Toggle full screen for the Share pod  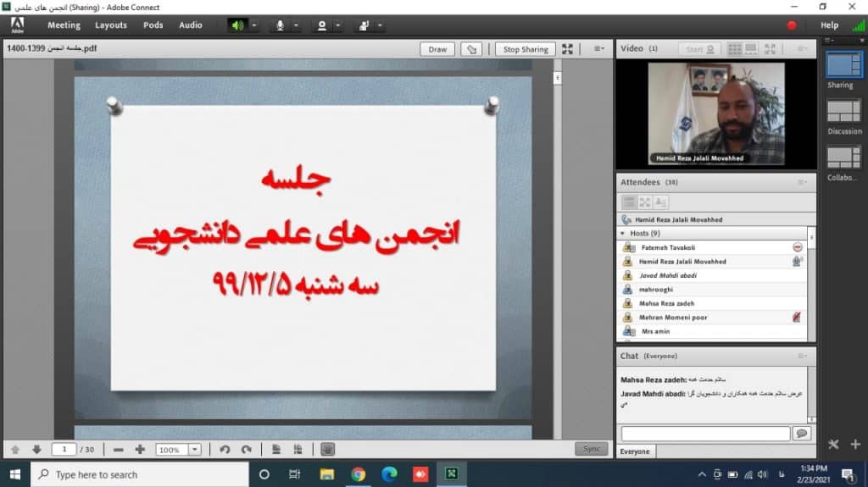click(567, 49)
